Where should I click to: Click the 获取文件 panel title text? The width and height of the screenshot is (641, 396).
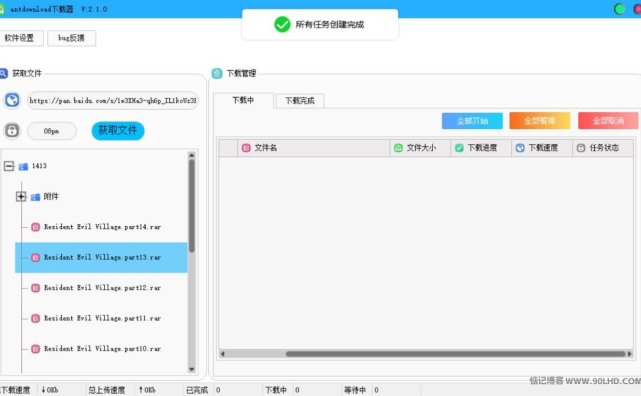point(27,74)
